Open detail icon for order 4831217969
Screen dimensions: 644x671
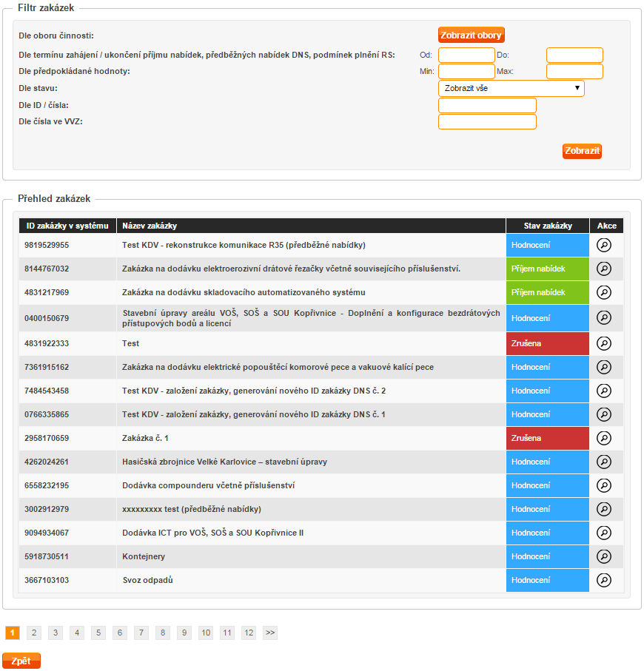coord(604,292)
